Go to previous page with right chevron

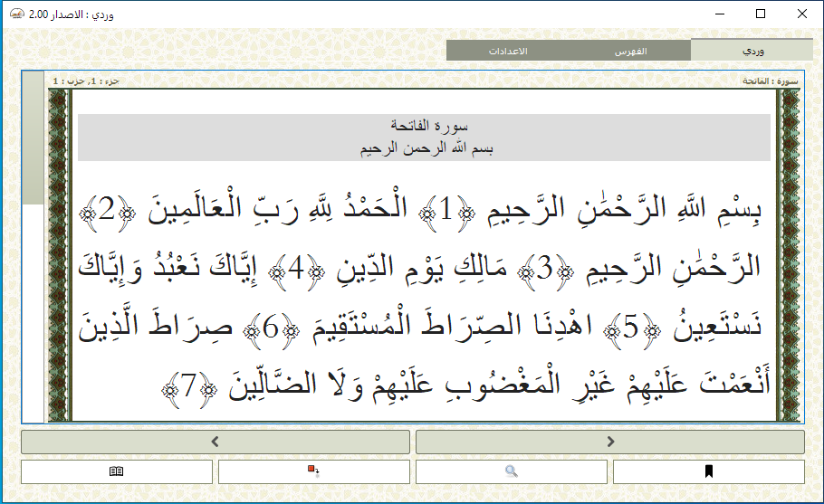coord(610,442)
